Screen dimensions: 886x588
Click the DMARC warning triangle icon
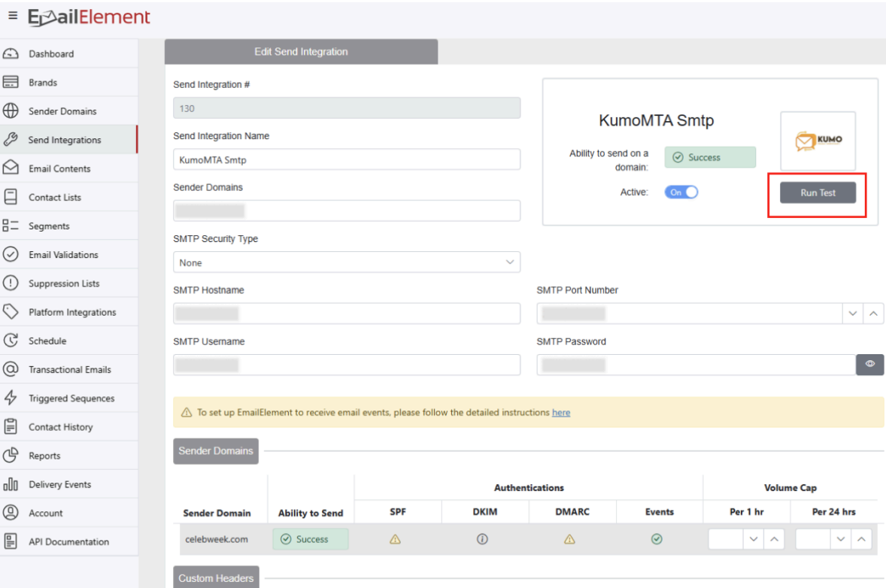coord(569,539)
